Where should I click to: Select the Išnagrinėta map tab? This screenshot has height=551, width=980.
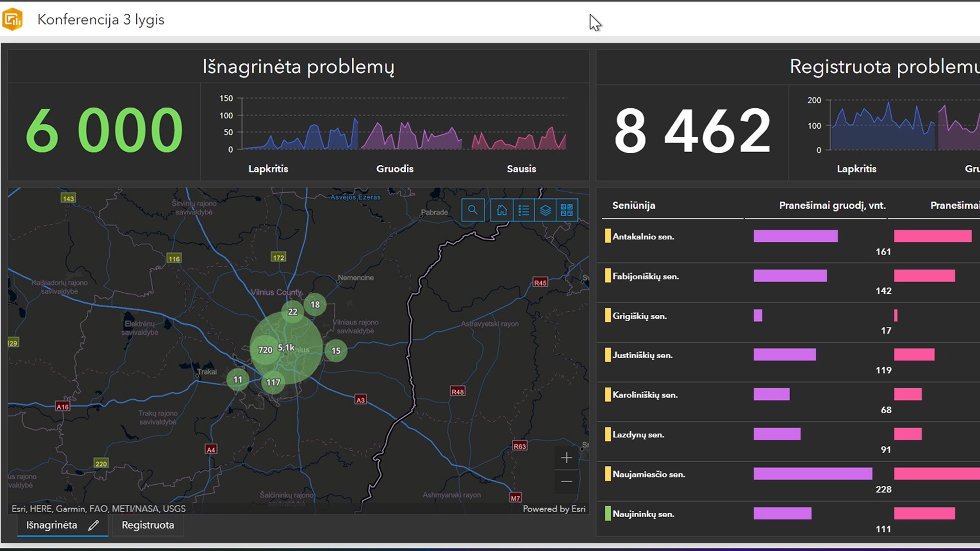52,525
